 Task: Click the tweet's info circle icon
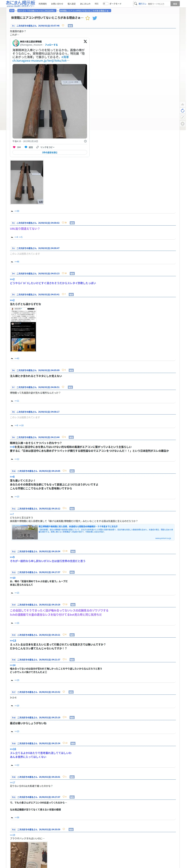click(85, 141)
